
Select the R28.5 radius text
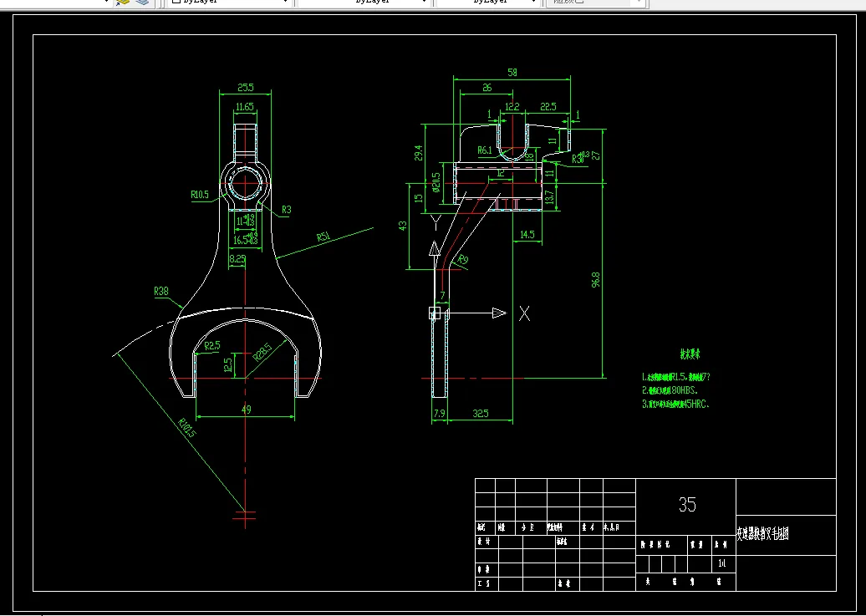pos(262,352)
